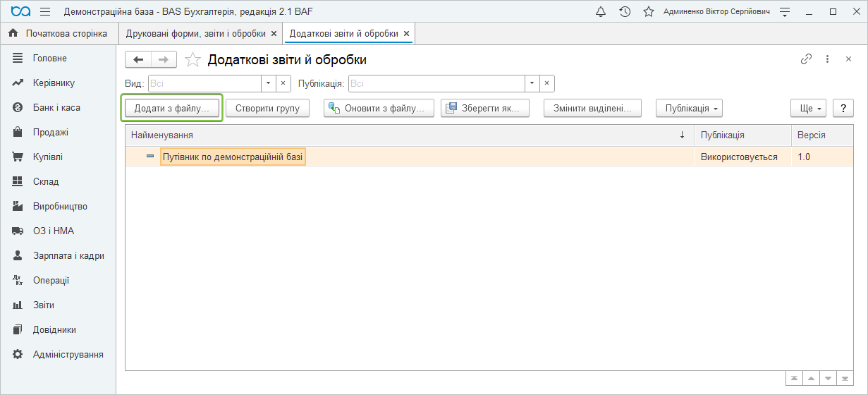Open the Ще dropdown menu

coord(808,108)
